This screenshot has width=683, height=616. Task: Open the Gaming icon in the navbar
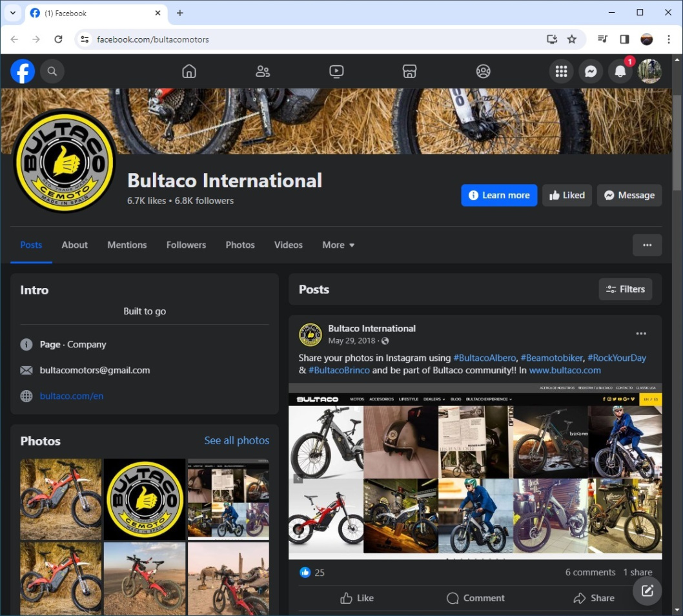click(483, 71)
